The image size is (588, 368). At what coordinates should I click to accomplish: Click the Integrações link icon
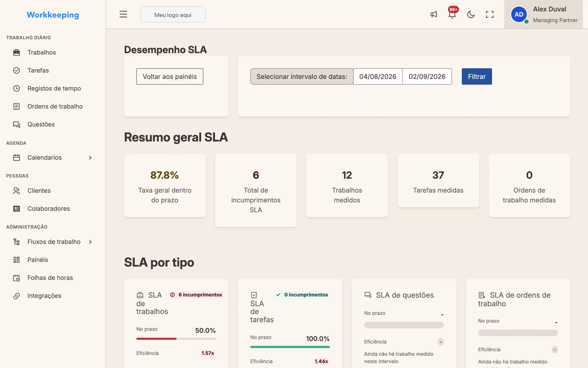[x=17, y=296]
